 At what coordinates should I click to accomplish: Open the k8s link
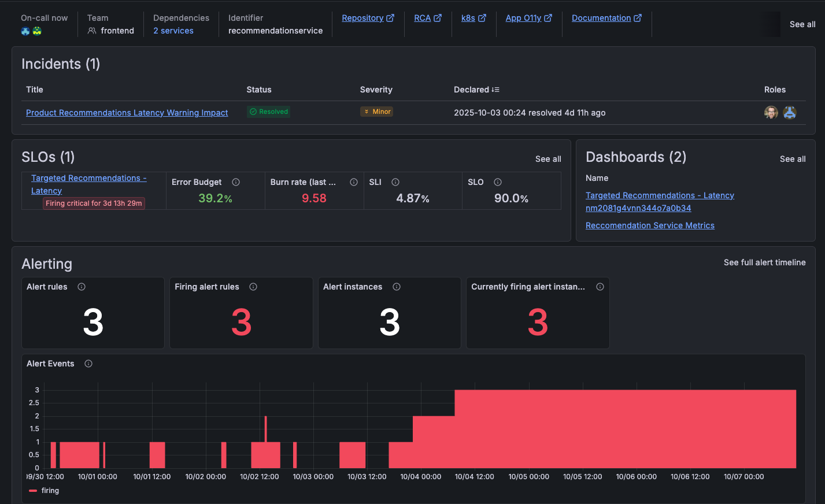473,18
